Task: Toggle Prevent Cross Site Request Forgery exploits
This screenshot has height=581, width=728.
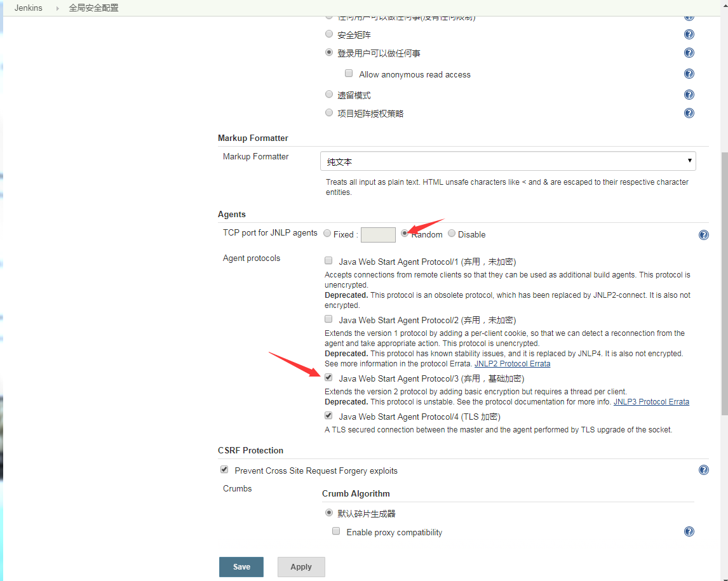Action: 224,470
